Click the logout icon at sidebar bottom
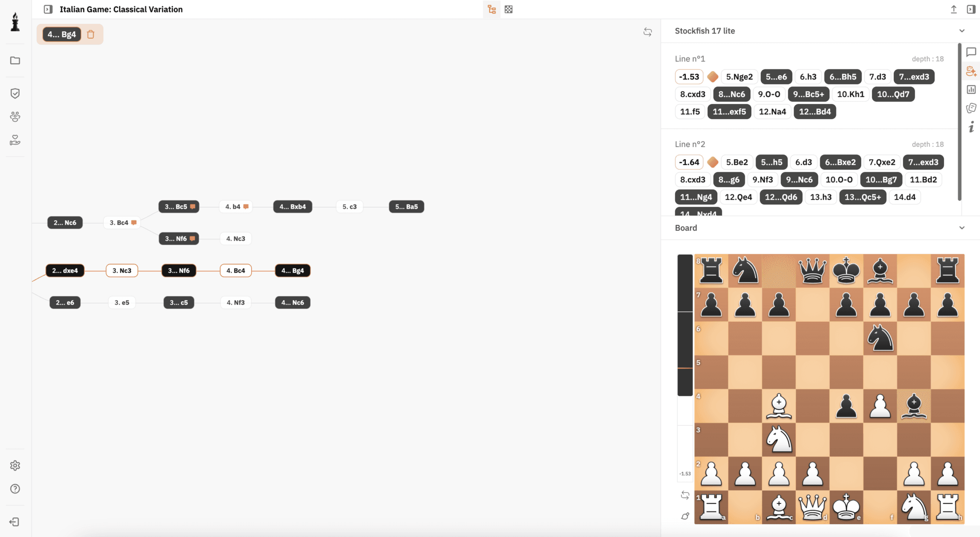 coord(14,522)
